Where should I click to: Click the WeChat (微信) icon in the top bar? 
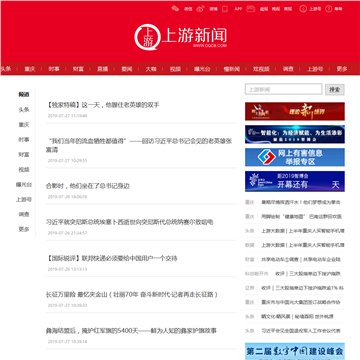coord(175,9)
